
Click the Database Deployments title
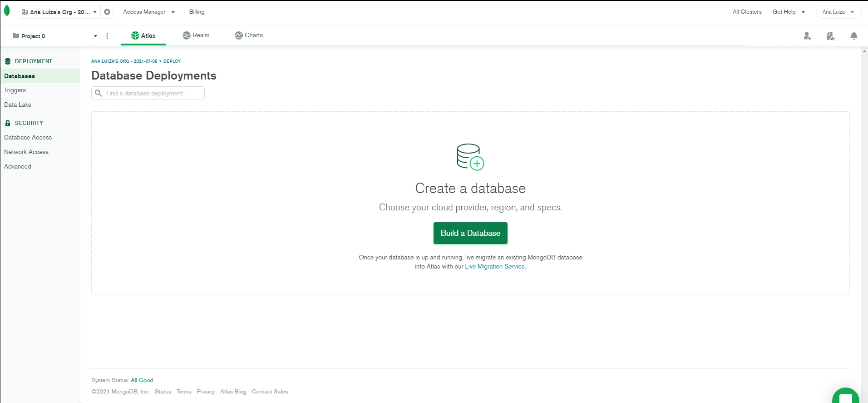click(154, 75)
